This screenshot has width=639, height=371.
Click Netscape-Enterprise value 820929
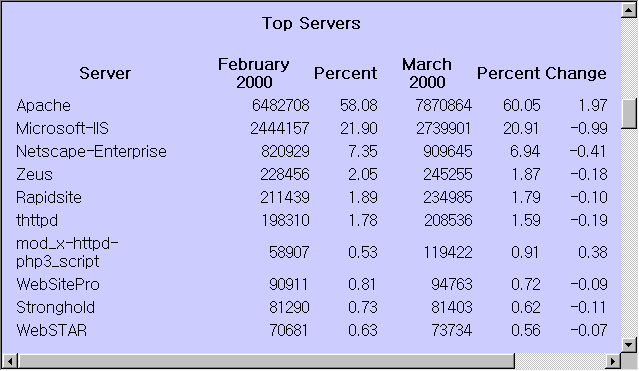coord(285,152)
